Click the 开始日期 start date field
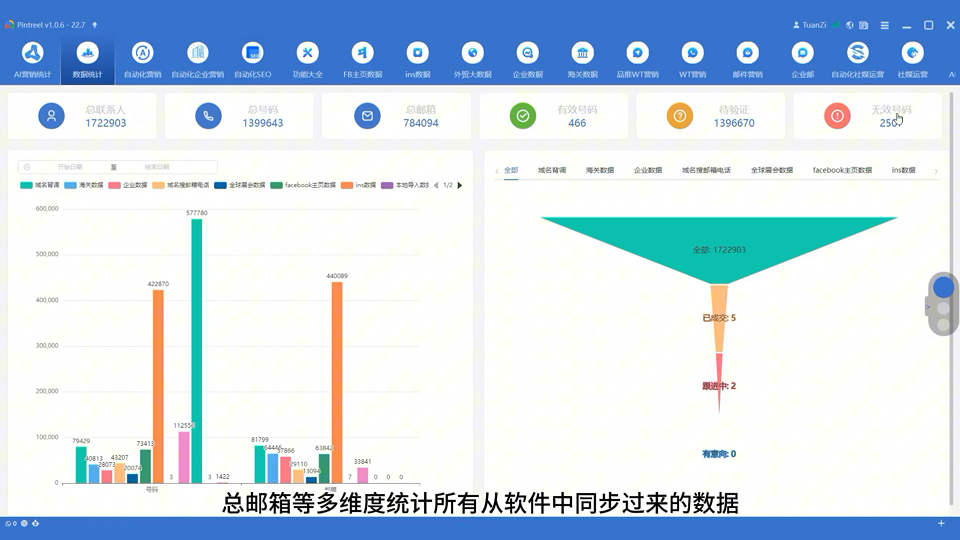 pyautogui.click(x=70, y=167)
